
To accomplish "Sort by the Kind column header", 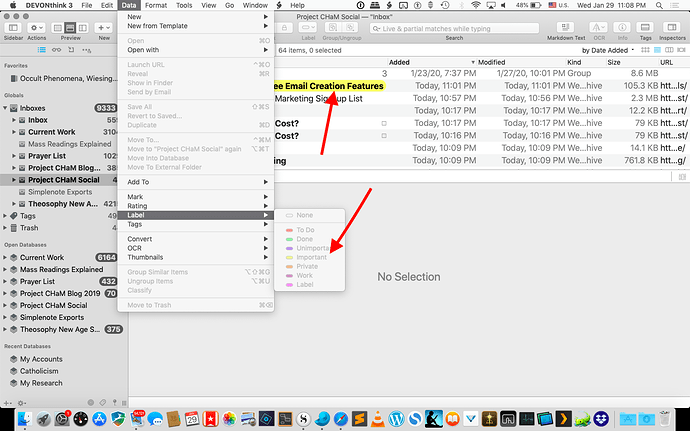I will 586,62.
